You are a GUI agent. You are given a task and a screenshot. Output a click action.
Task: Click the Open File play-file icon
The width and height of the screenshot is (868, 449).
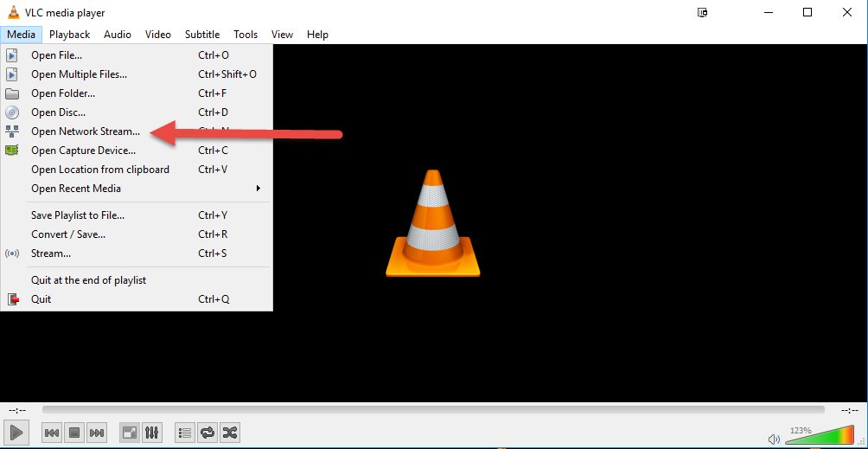click(11, 55)
